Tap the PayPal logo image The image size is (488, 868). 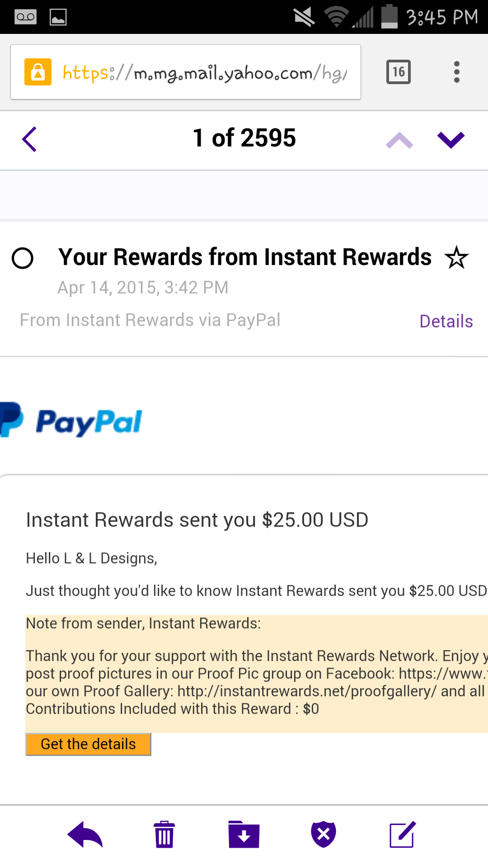[x=71, y=420]
